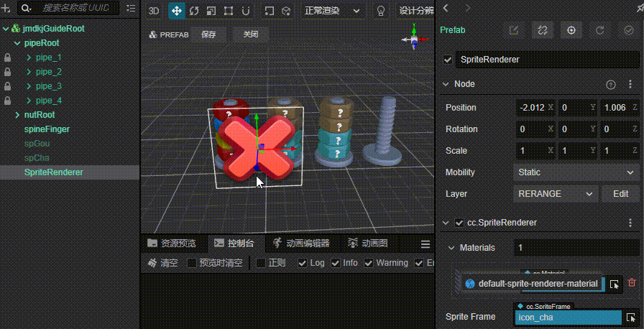Select the SpriteRenderer node in hierarchy
This screenshot has width=644, height=329.
pos(54,172)
